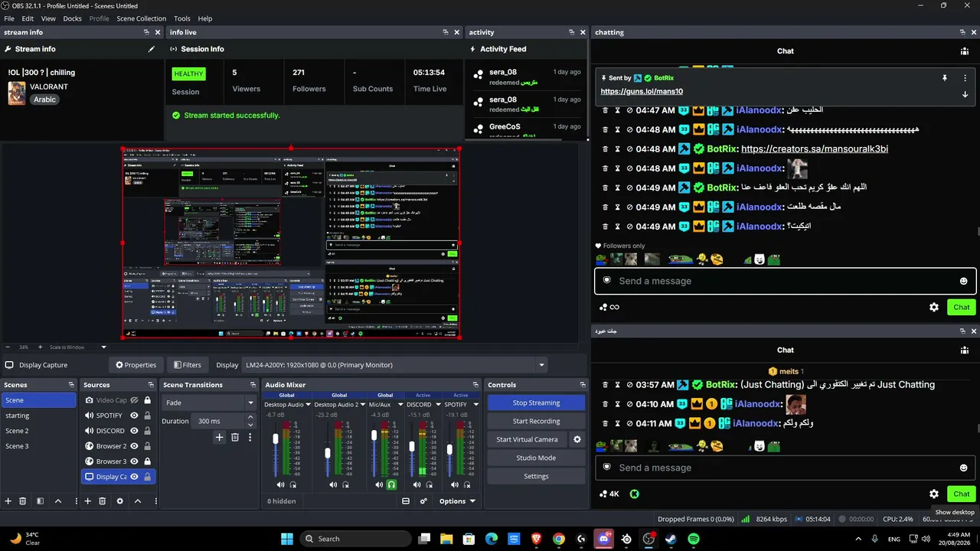Add a new scene with the plus icon

click(x=8, y=501)
